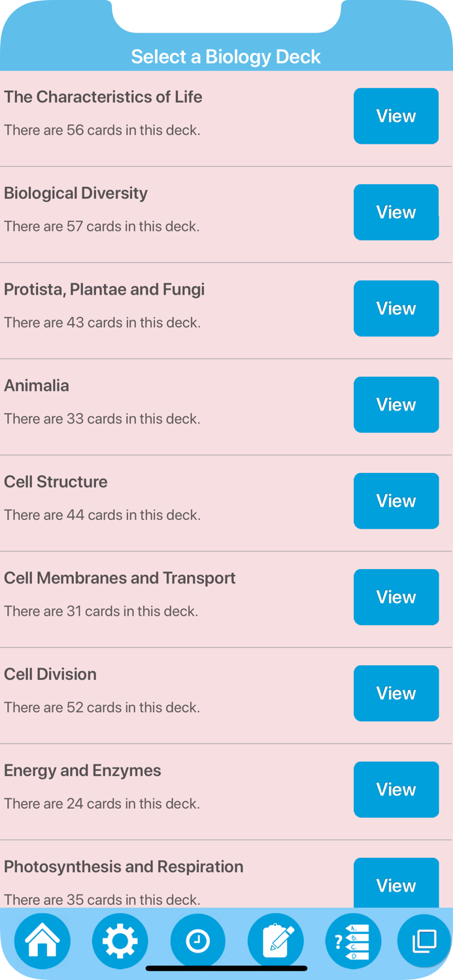View the Energy and Enzymes deck
Viewport: 453px width, 980px height.
click(x=396, y=789)
